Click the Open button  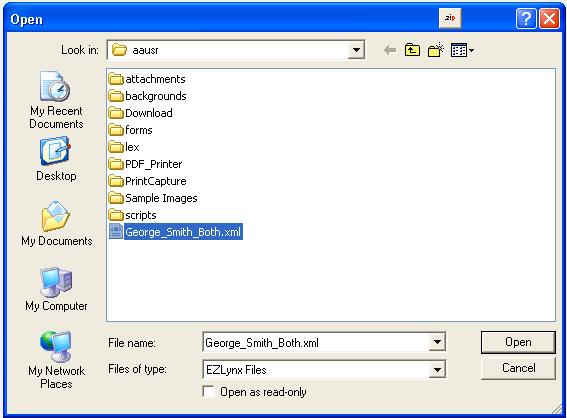point(518,342)
